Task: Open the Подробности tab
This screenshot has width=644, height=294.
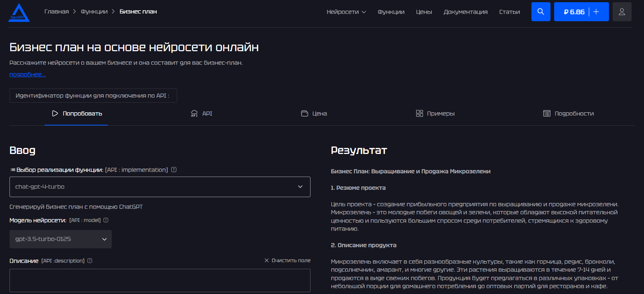Action: 568,113
